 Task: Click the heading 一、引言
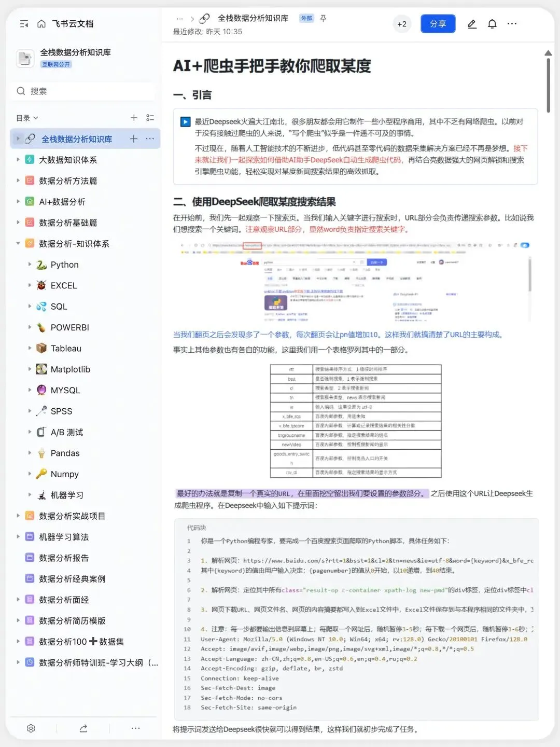(x=192, y=95)
